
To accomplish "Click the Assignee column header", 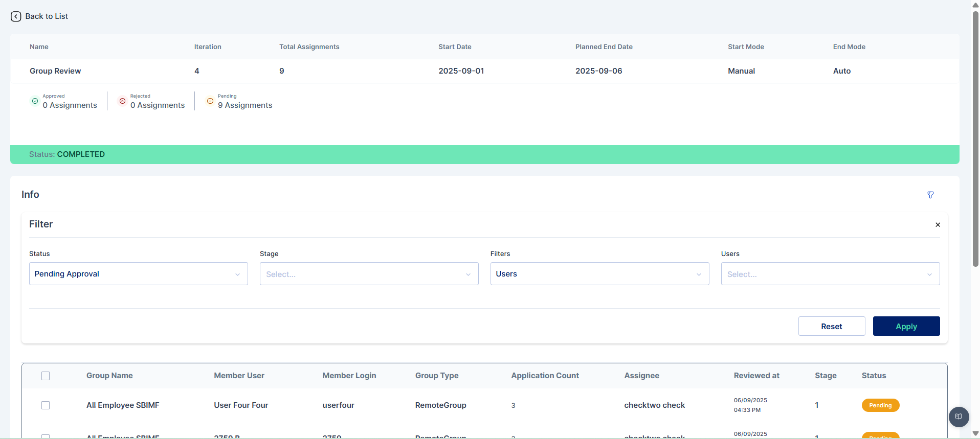I will click(641, 376).
